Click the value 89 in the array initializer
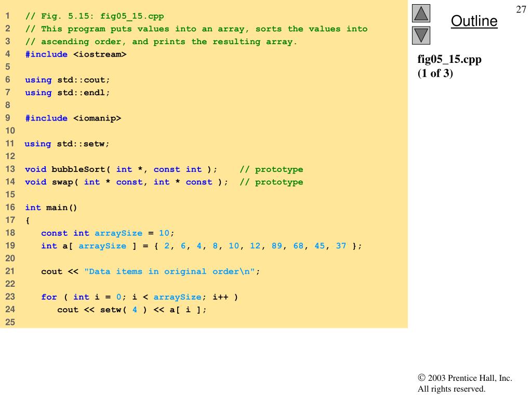This screenshot has height=399, width=532. [x=276, y=246]
